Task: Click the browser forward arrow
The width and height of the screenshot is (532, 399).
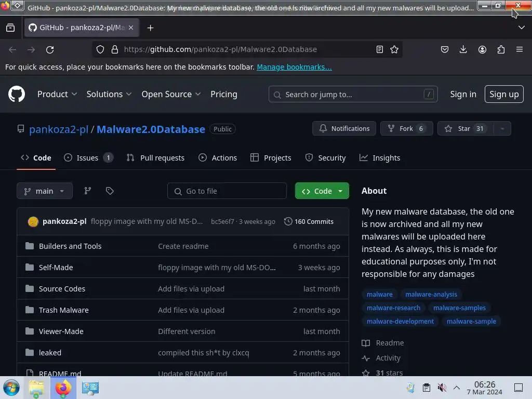Action: click(31, 49)
